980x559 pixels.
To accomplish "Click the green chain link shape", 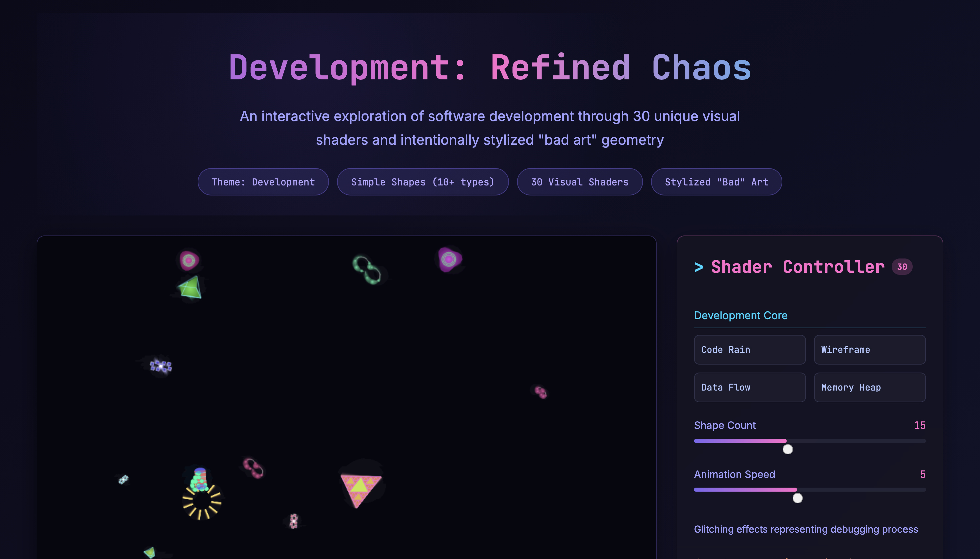I will point(366,269).
